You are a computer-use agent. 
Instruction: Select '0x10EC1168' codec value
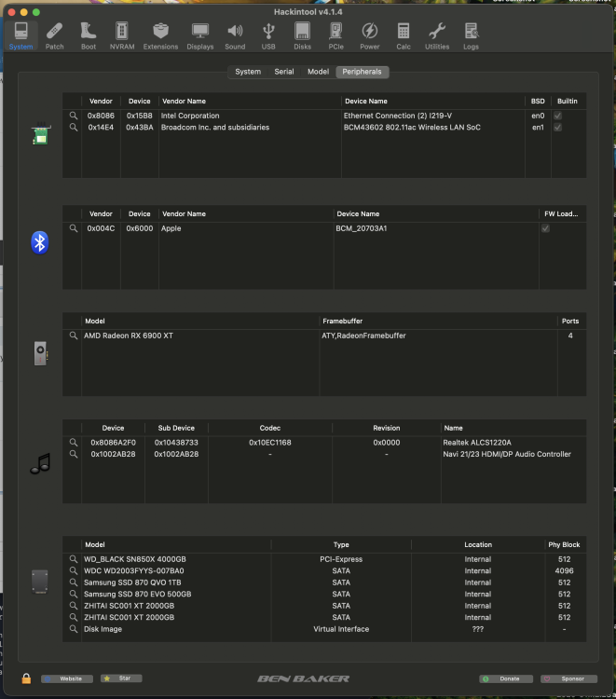(x=270, y=442)
